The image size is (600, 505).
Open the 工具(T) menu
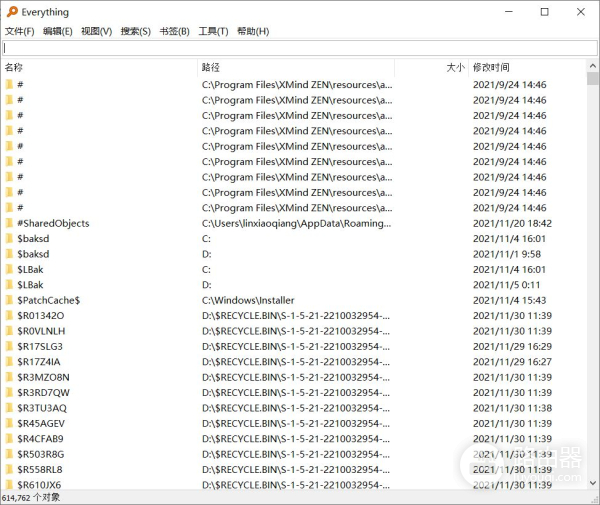[213, 31]
